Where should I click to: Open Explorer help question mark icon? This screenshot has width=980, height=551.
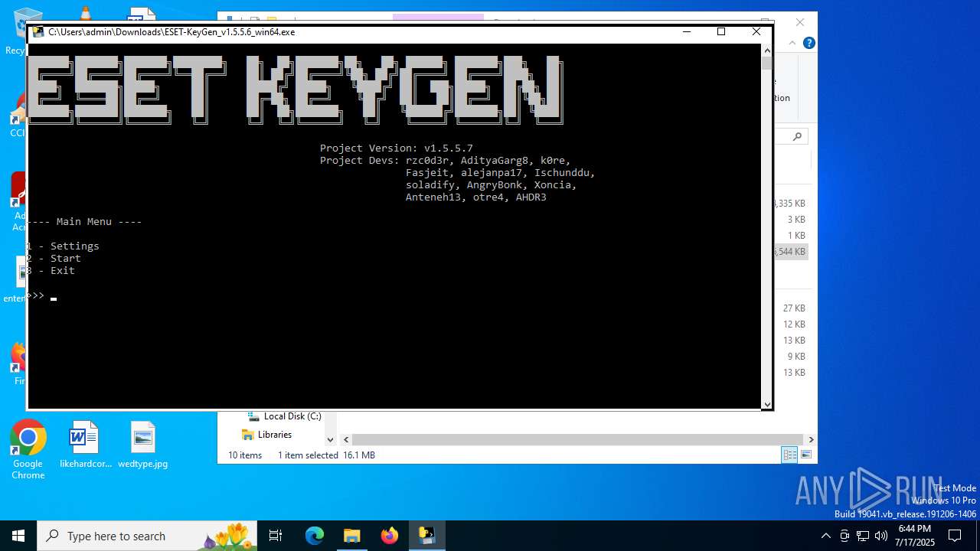(x=808, y=43)
